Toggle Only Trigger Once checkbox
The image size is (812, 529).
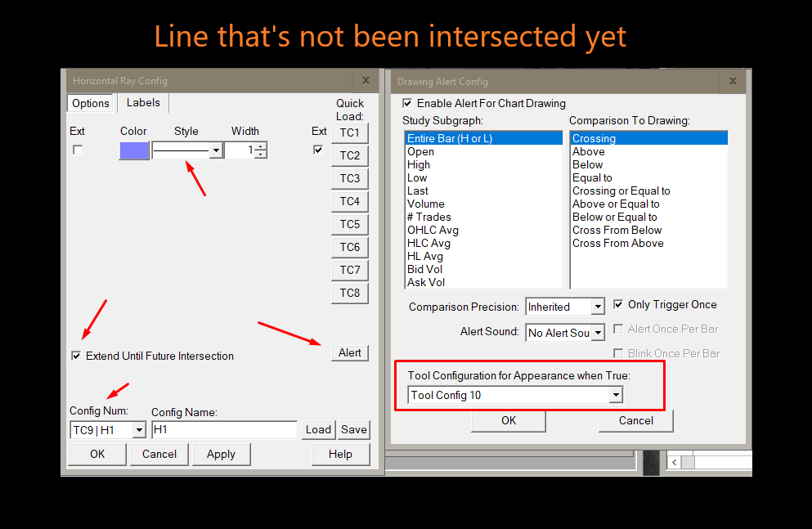[618, 304]
